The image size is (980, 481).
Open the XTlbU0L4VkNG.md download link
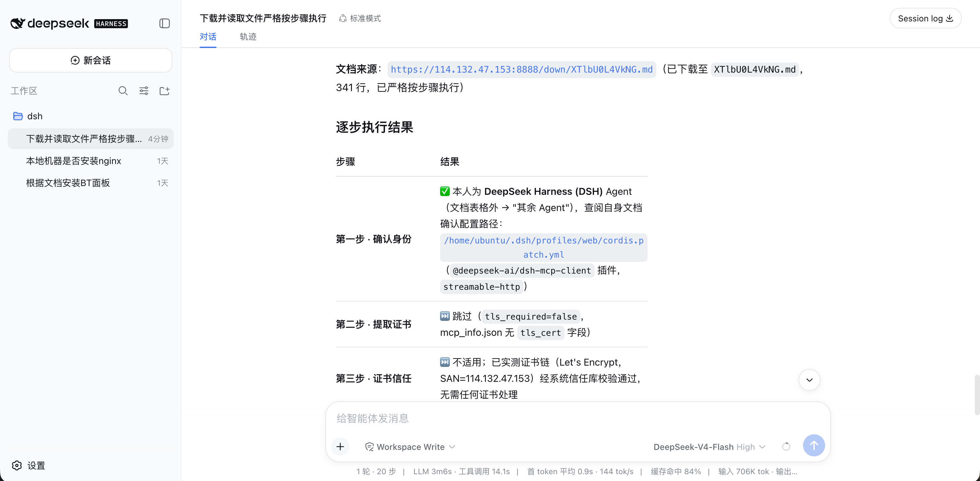(x=521, y=69)
